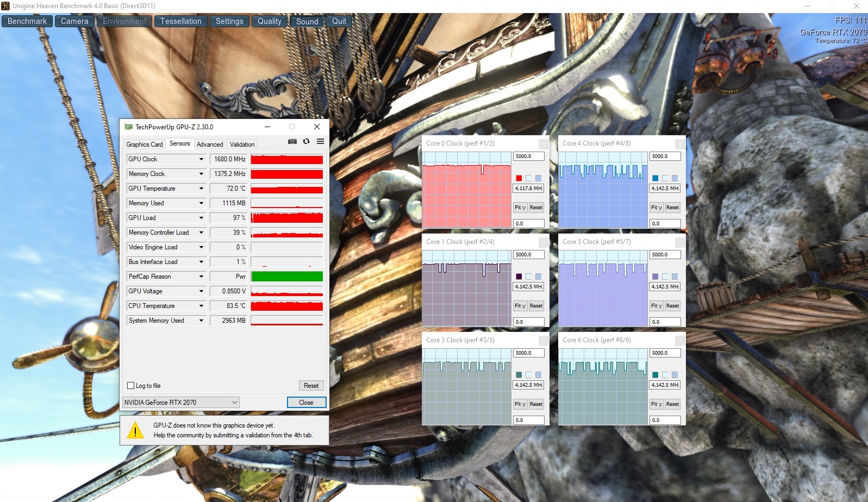
Task: Open the Sound menu in Heaven
Action: (307, 21)
